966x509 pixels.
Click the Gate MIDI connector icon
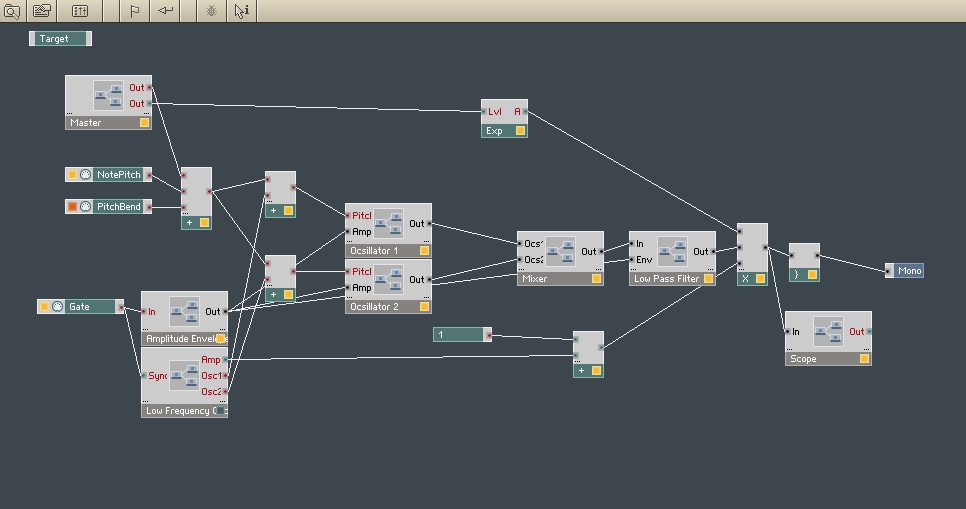click(x=57, y=306)
